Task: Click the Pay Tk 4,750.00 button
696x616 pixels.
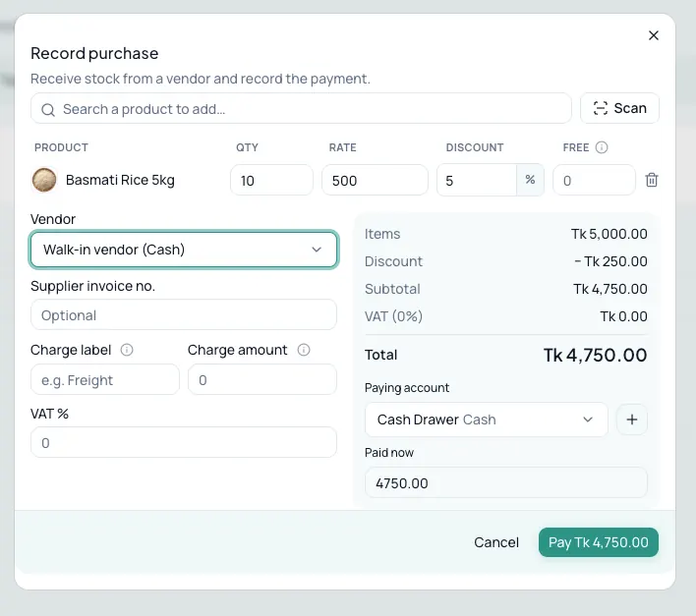Action: pos(599,542)
